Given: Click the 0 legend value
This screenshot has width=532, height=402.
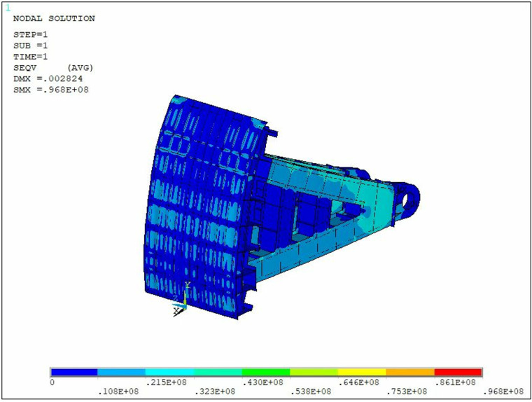Looking at the screenshot, I should [x=52, y=382].
